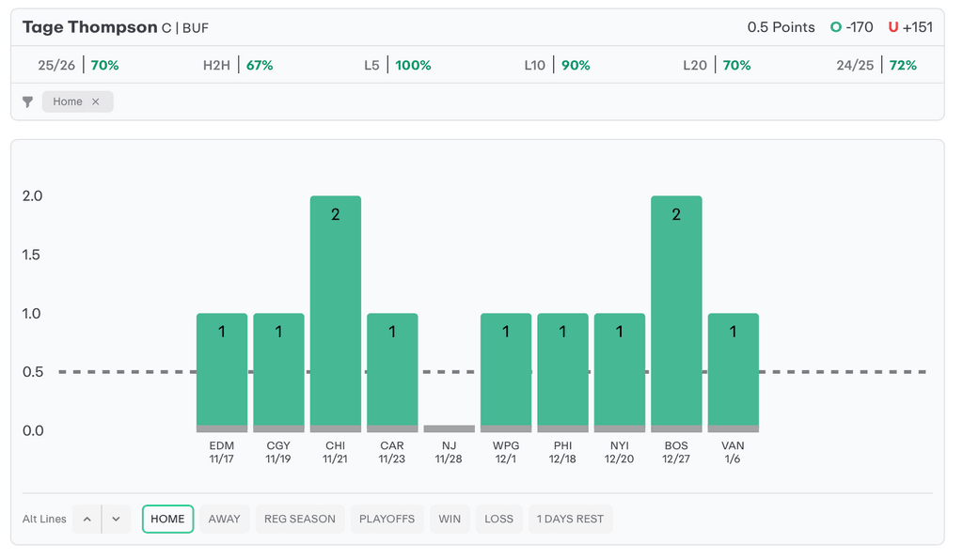Filter by PLAYOFFS games
Screen dimensions: 963x560
387,519
